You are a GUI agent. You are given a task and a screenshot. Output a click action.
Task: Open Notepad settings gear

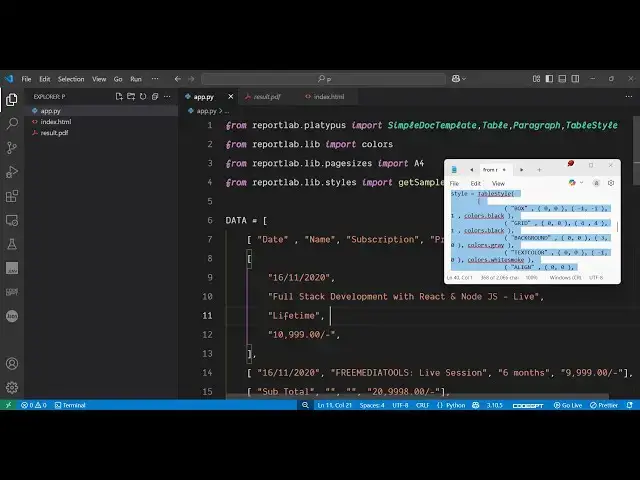[611, 183]
